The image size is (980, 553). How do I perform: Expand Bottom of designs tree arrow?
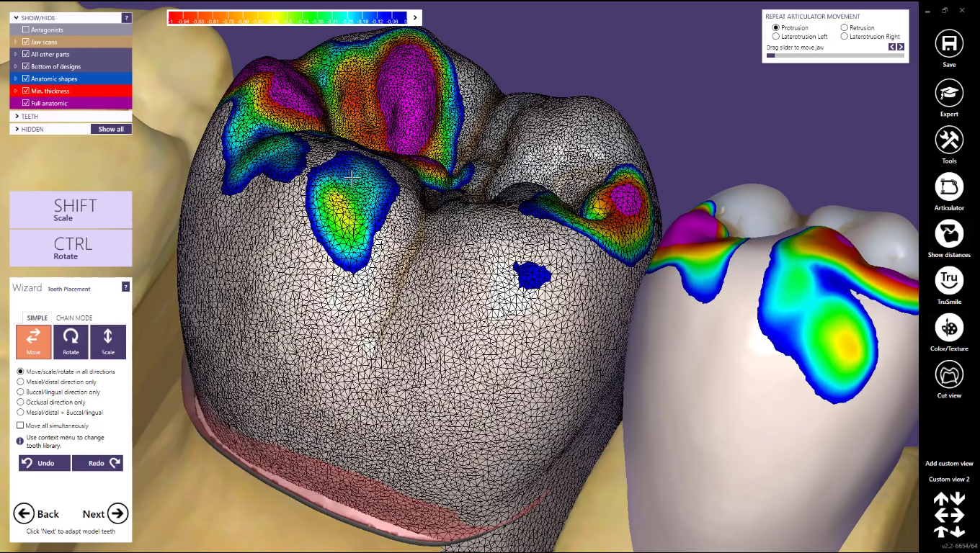coord(16,66)
